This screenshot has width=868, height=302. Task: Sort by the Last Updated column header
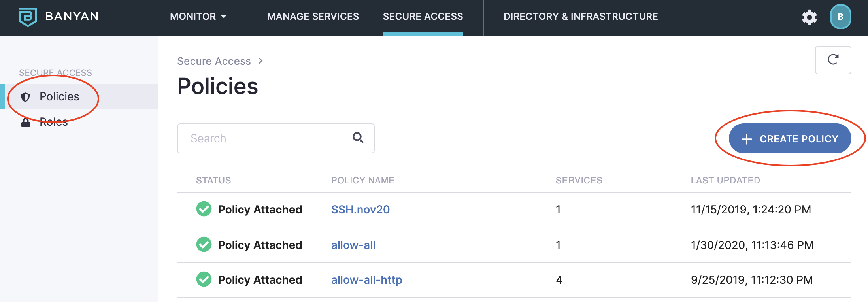tap(725, 181)
